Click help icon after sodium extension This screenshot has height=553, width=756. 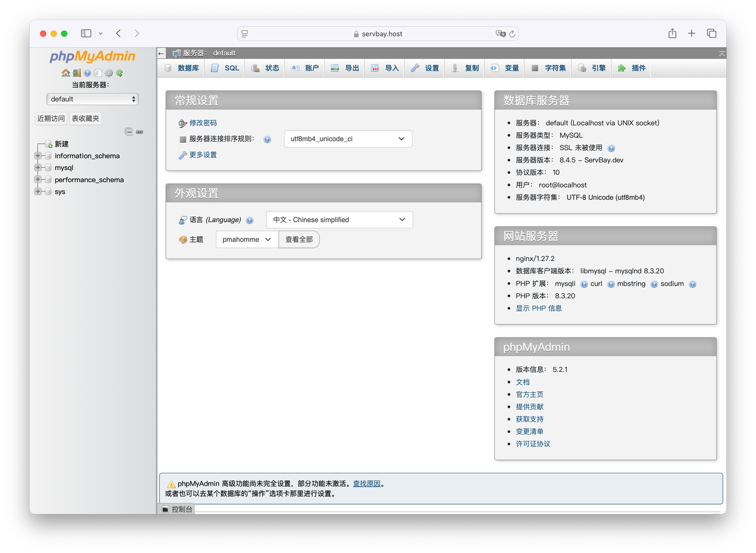click(x=692, y=284)
